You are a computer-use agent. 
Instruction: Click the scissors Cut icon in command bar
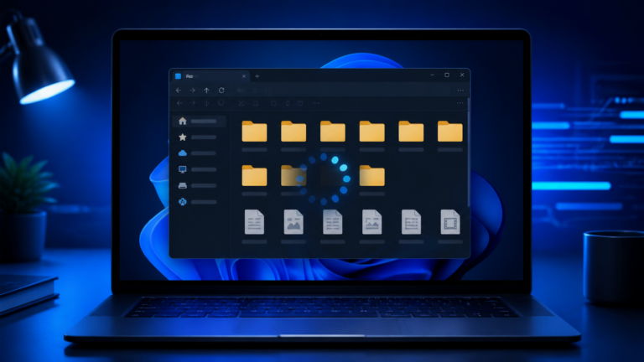pyautogui.click(x=241, y=103)
